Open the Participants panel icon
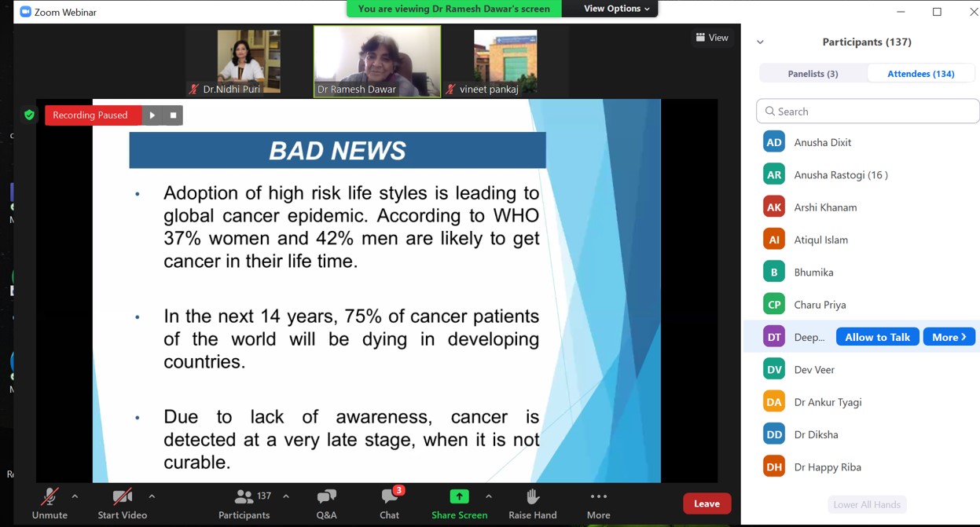Image resolution: width=980 pixels, height=527 pixels. (244, 497)
